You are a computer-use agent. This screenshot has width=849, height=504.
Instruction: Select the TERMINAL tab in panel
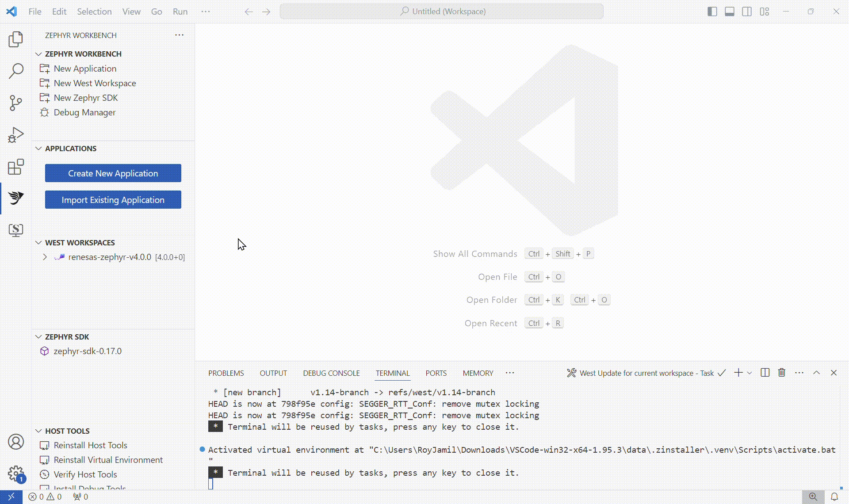(x=392, y=373)
